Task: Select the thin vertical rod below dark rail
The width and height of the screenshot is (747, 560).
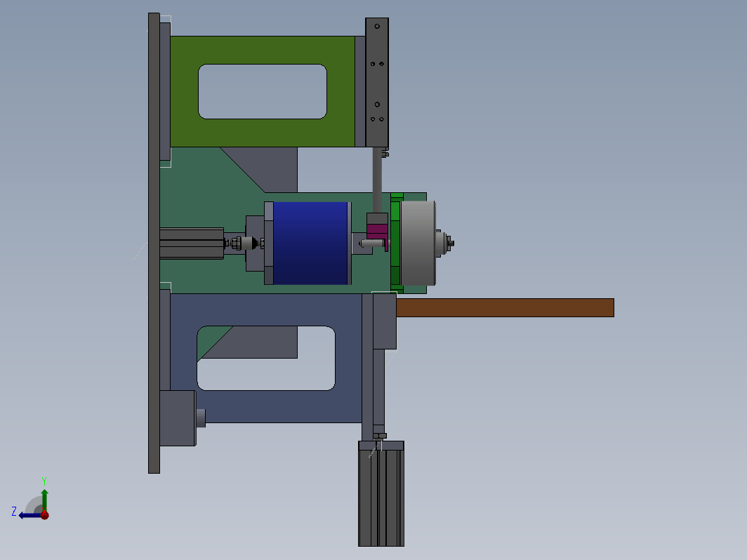Action: pyautogui.click(x=377, y=180)
